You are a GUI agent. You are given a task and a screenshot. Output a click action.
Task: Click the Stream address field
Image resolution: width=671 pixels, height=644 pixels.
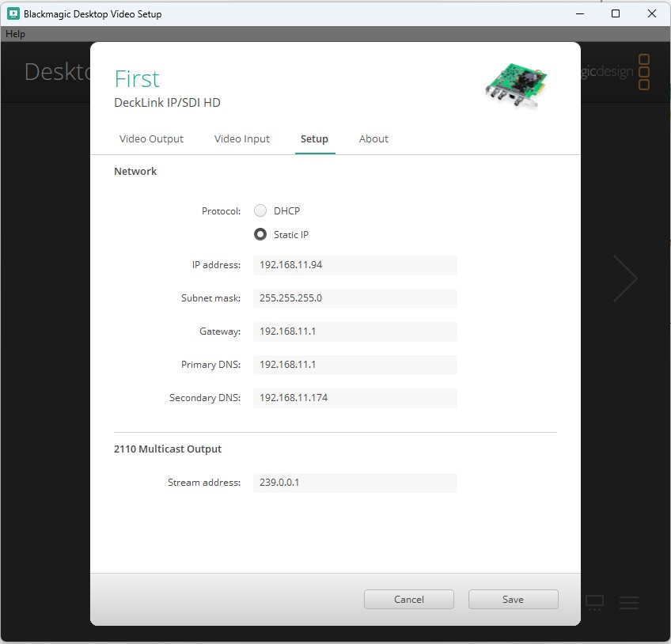(x=355, y=483)
